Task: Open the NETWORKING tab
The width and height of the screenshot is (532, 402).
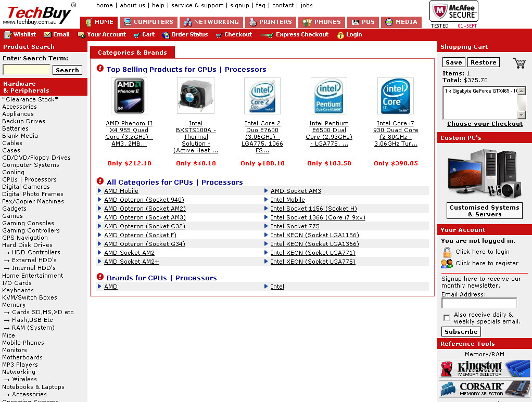Action: (x=211, y=22)
